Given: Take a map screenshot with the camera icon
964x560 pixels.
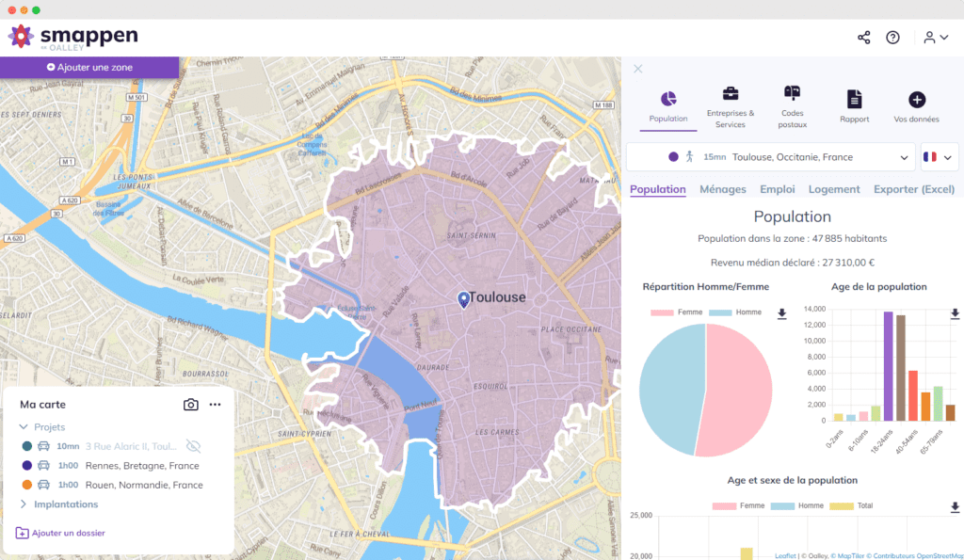Looking at the screenshot, I should coord(190,404).
